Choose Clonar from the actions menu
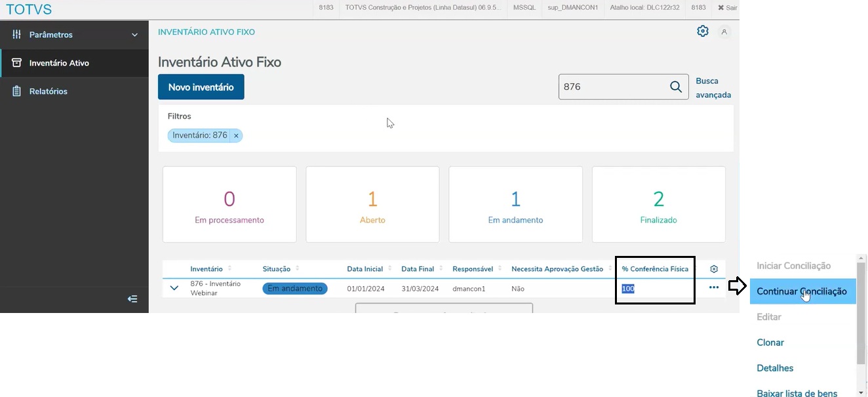 pos(770,343)
